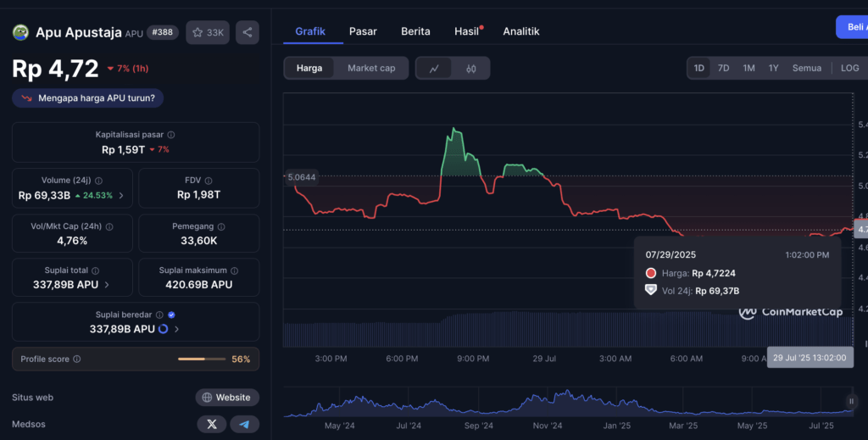Click the downtrend arrow icon in 'Mengapa harga APU turun?'
Viewport: 868px width, 440px height.
(x=26, y=98)
